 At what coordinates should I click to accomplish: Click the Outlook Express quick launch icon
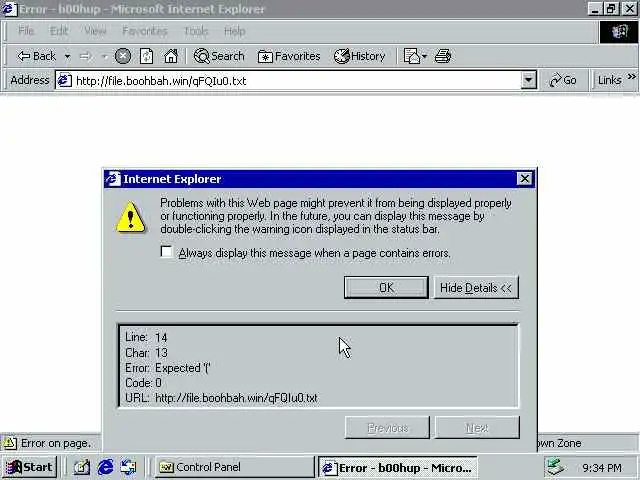[128, 467]
